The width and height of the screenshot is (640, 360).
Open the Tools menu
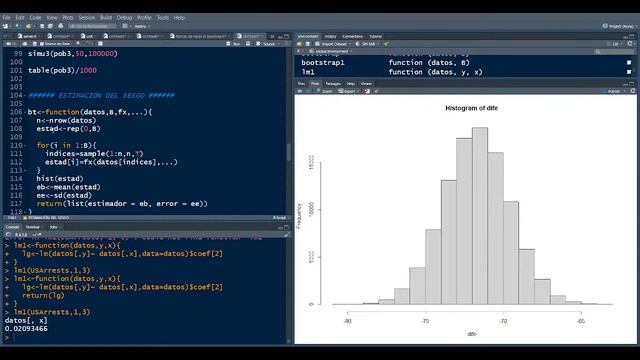162,18
